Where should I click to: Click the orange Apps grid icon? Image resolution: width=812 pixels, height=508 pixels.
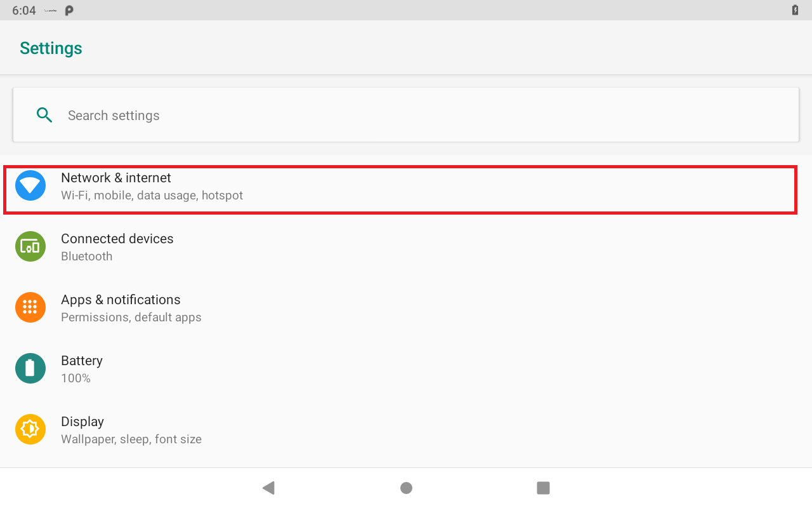click(x=30, y=307)
